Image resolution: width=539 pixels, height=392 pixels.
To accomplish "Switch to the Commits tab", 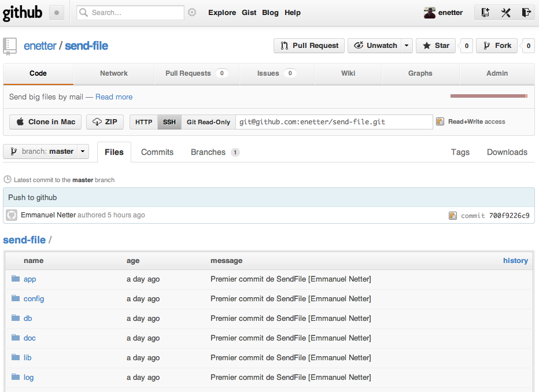I will pos(157,152).
